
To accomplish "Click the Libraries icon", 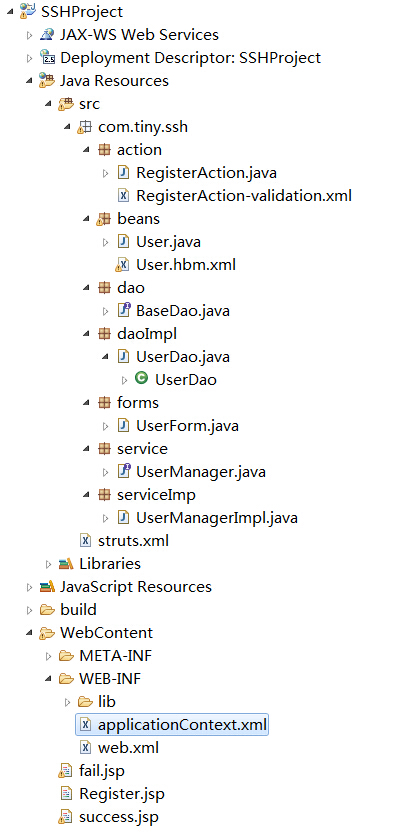I will (x=66, y=563).
